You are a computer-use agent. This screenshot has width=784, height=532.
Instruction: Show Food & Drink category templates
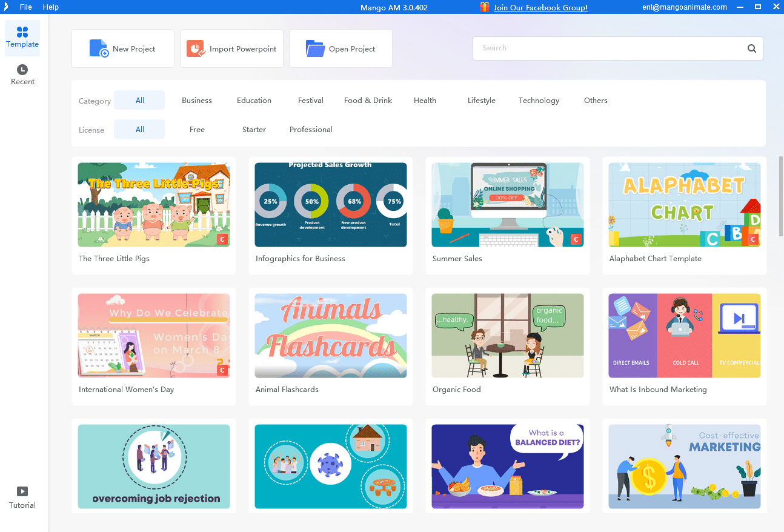point(368,101)
